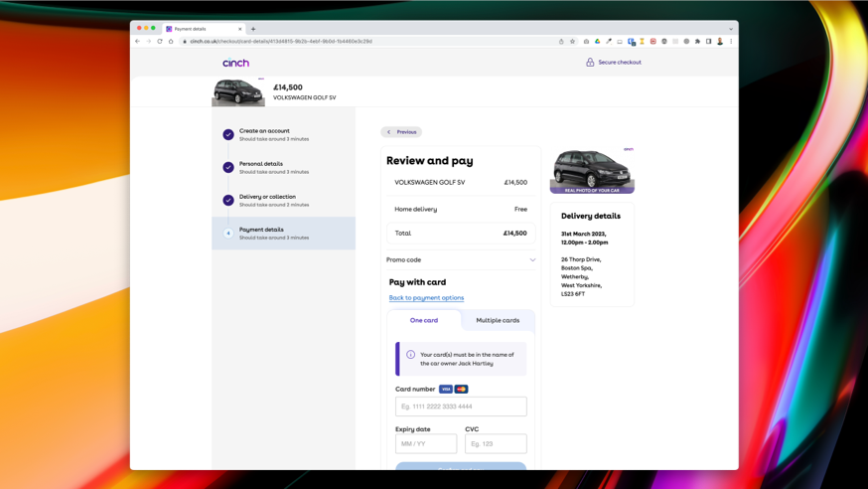Click the cinch logo in header
Viewport: 868px width, 489px height.
(x=235, y=63)
